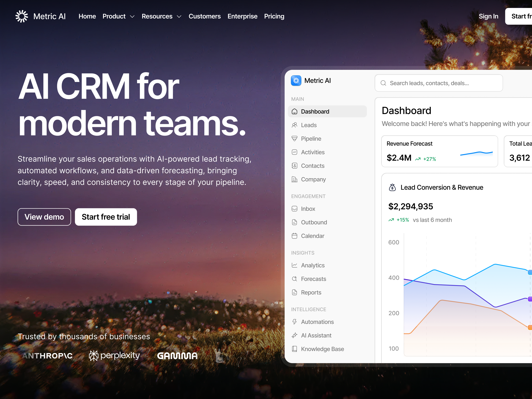Select the Pipeline icon

pyautogui.click(x=295, y=138)
